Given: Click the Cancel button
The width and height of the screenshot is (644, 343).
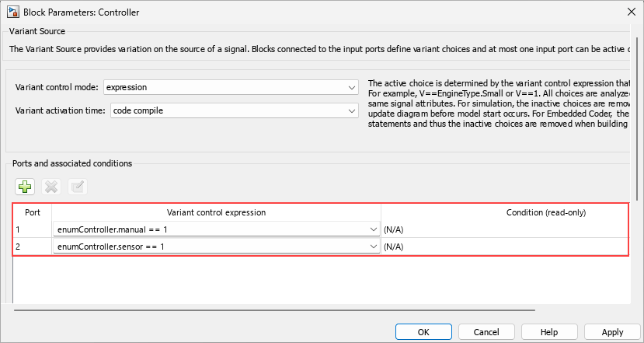Looking at the screenshot, I should (486, 332).
